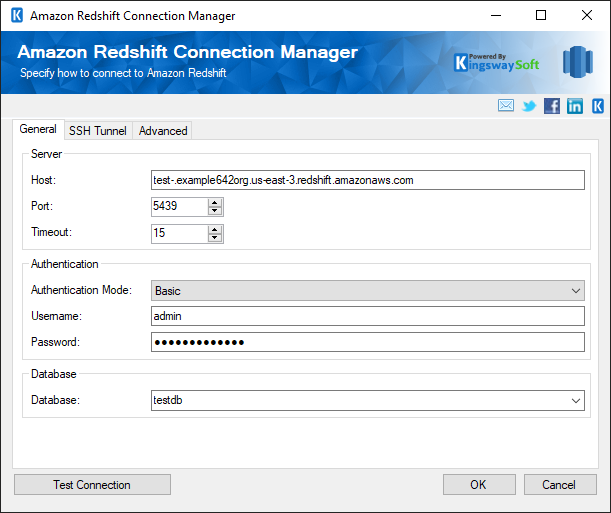Maximize the Connection Manager window

[541, 16]
